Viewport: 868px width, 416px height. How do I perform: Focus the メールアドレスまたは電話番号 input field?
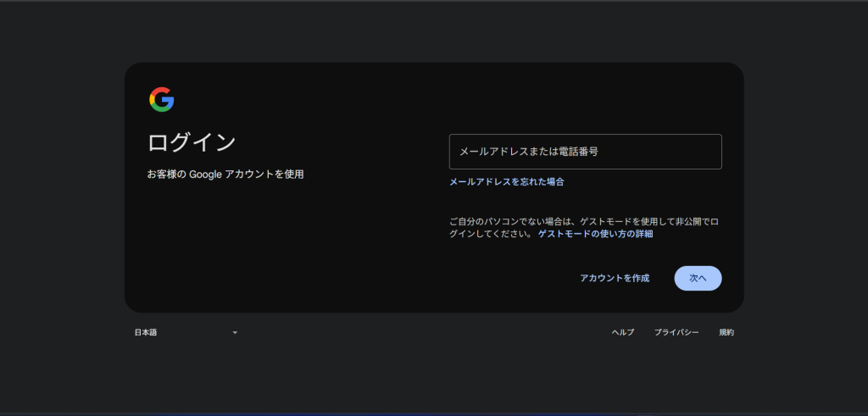pyautogui.click(x=585, y=152)
